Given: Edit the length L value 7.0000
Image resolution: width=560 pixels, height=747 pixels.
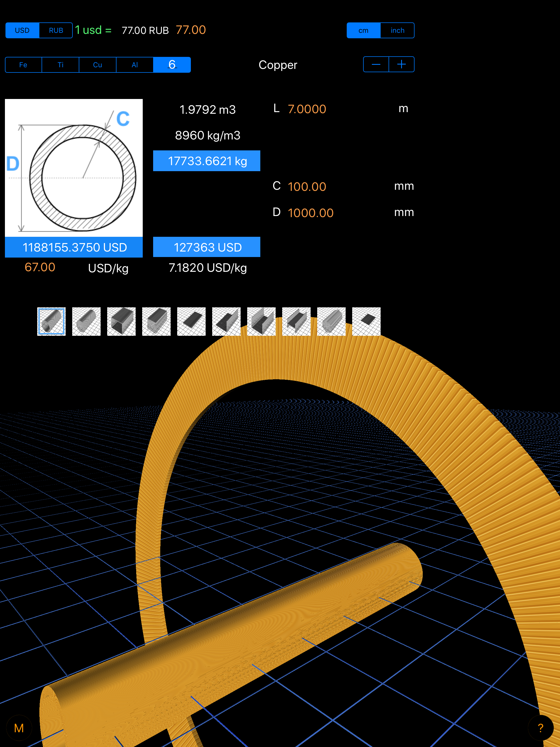Looking at the screenshot, I should (x=307, y=109).
